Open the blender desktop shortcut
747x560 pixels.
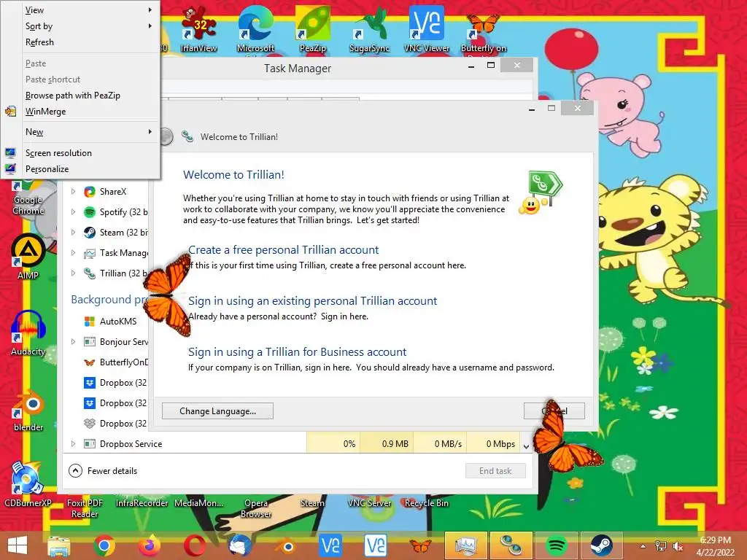[28, 410]
